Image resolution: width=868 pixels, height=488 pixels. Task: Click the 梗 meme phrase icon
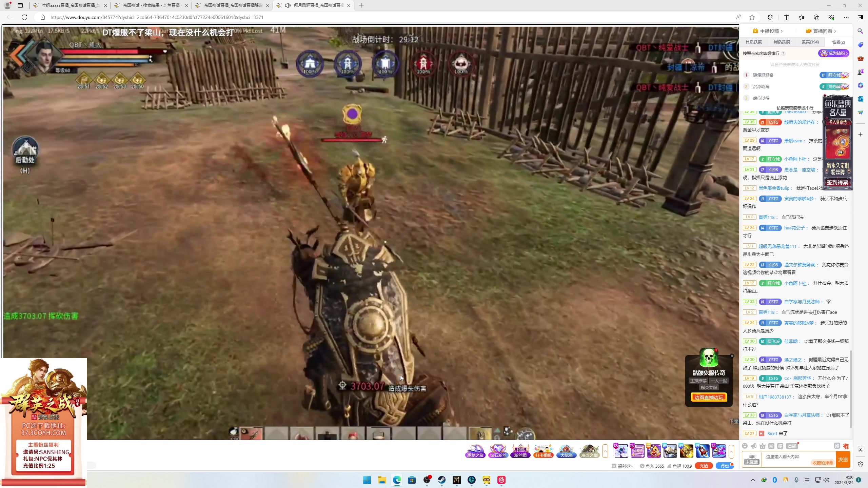coord(780,446)
